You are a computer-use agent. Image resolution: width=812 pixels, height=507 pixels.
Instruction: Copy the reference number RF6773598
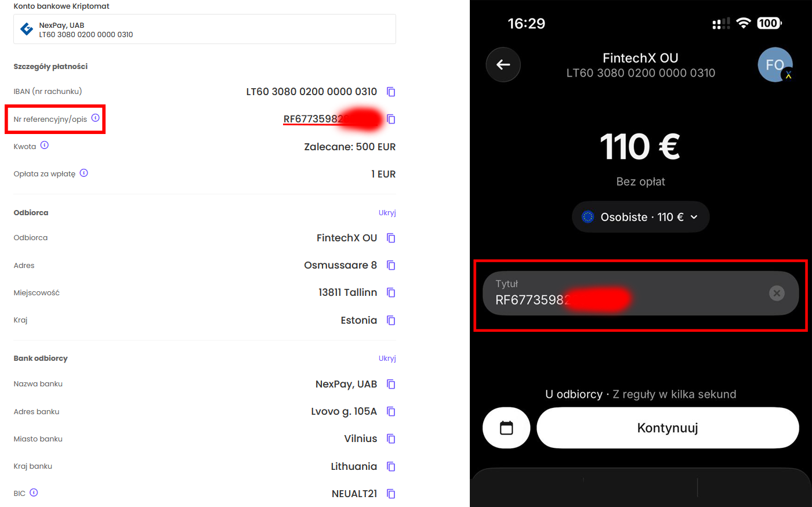(x=391, y=119)
